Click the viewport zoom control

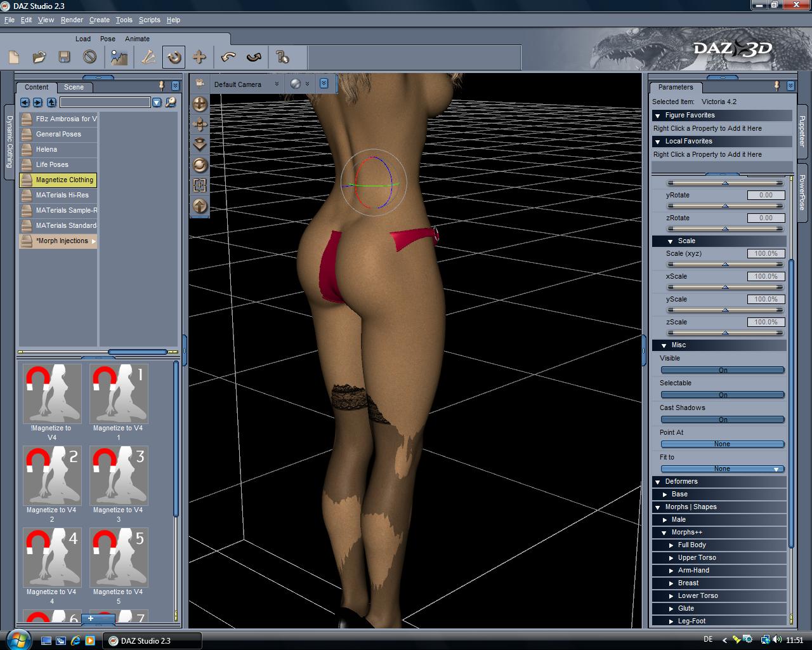[x=200, y=144]
